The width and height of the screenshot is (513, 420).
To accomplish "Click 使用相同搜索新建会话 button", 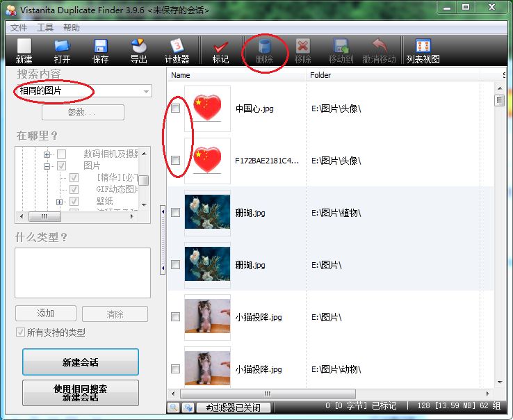I will coord(81,393).
